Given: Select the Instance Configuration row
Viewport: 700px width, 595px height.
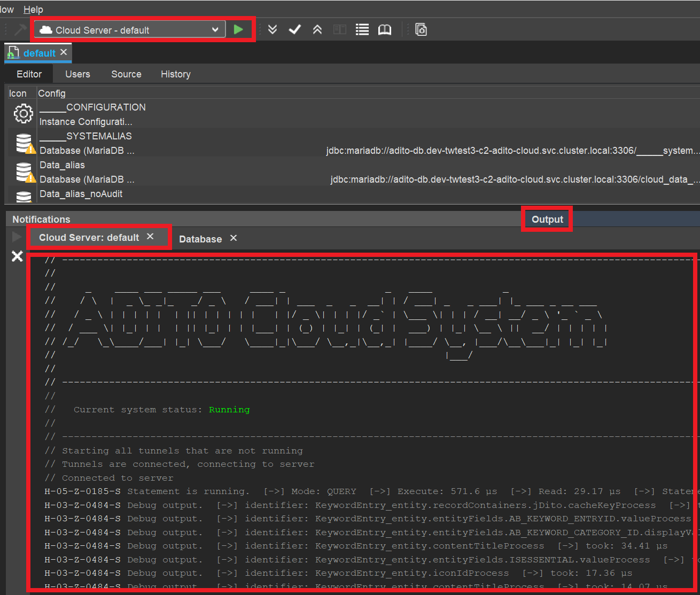Looking at the screenshot, I should pyautogui.click(x=85, y=122).
